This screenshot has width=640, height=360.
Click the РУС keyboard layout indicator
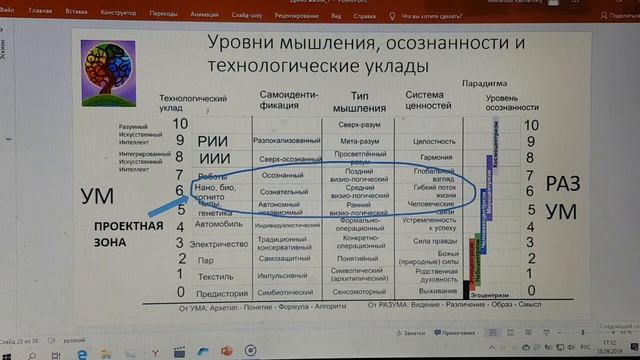pyautogui.click(x=585, y=347)
